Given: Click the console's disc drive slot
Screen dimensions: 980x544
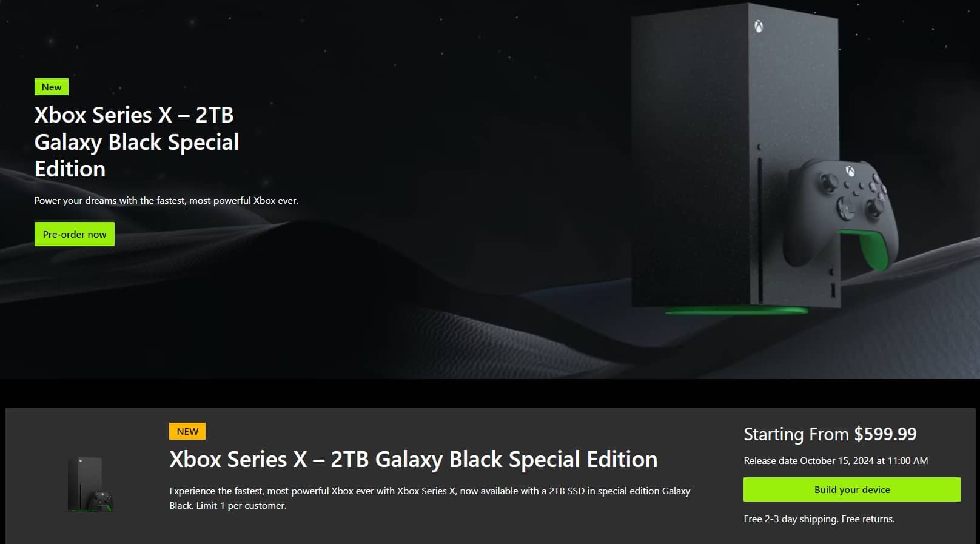Looking at the screenshot, I should [760, 230].
